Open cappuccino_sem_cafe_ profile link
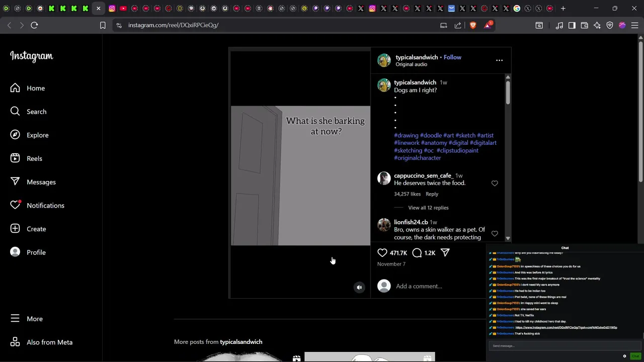 coord(423,175)
